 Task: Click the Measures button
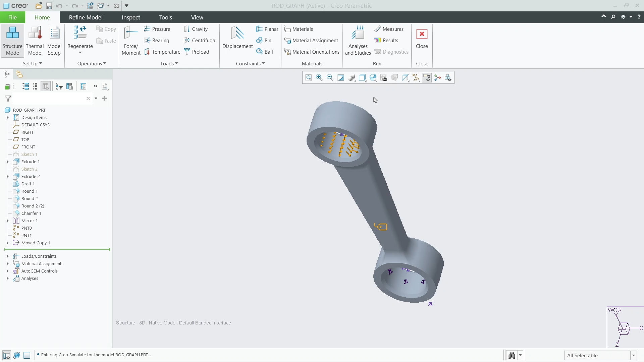[389, 29]
